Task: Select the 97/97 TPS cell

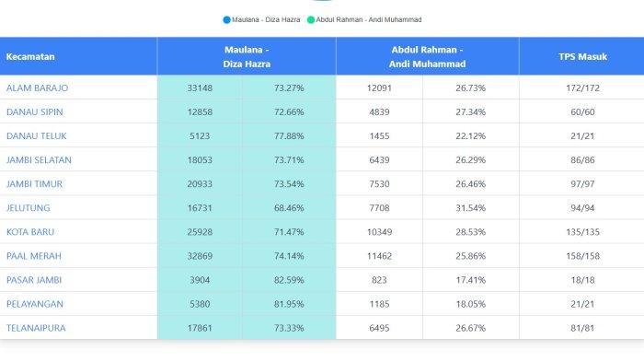Action: pos(582,184)
